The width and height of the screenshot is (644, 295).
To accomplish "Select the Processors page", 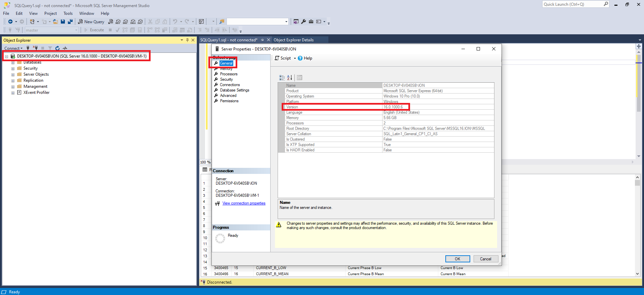I will coord(229,74).
